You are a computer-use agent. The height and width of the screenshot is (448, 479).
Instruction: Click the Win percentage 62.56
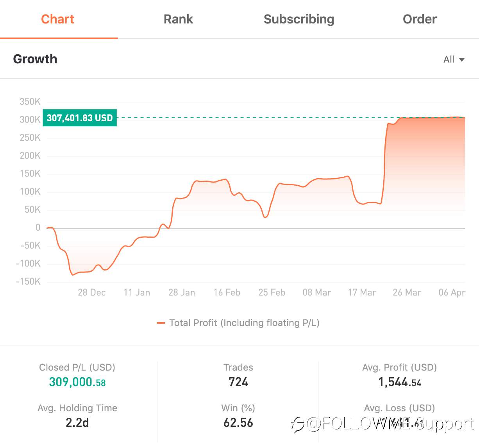[x=238, y=423]
